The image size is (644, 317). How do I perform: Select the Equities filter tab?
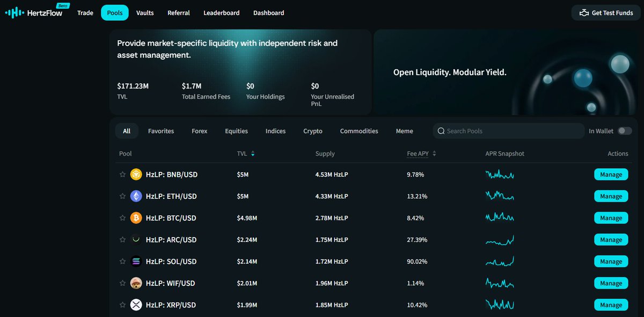click(237, 131)
